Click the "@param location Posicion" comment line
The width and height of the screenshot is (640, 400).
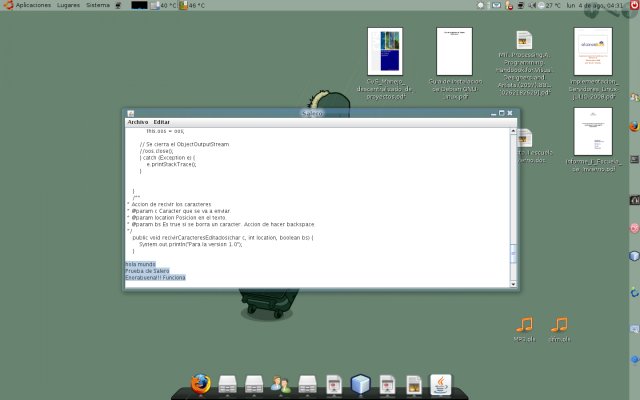tap(177, 218)
